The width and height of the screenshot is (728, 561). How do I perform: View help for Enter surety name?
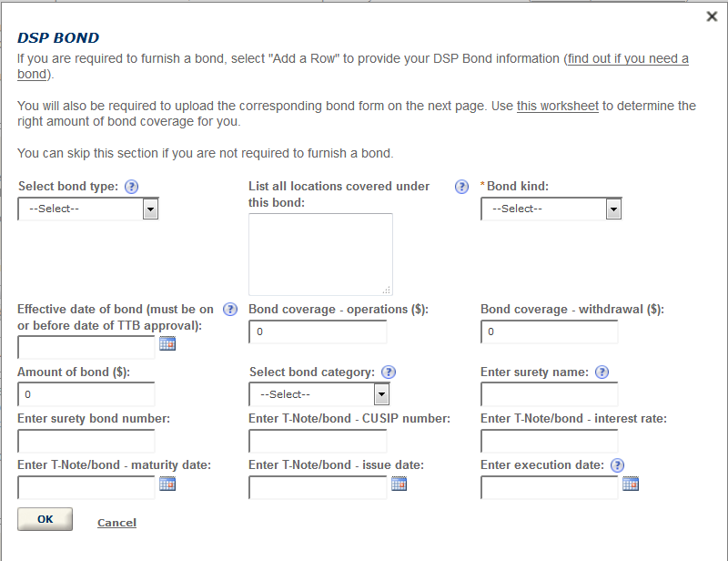[x=602, y=372]
